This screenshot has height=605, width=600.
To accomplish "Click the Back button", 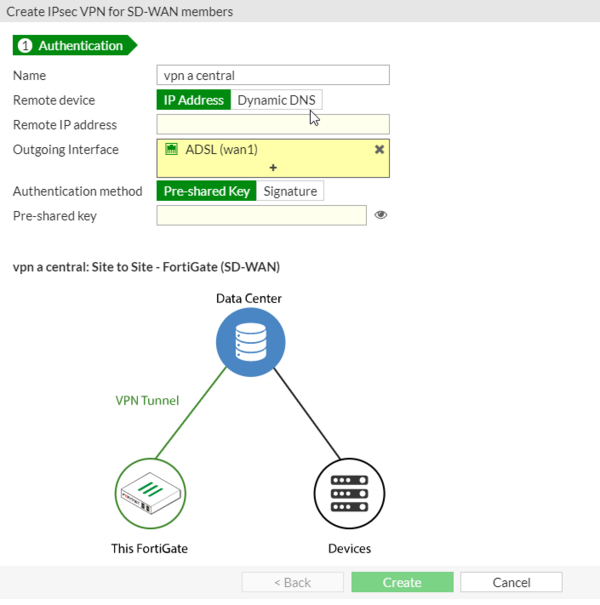I will [291, 582].
